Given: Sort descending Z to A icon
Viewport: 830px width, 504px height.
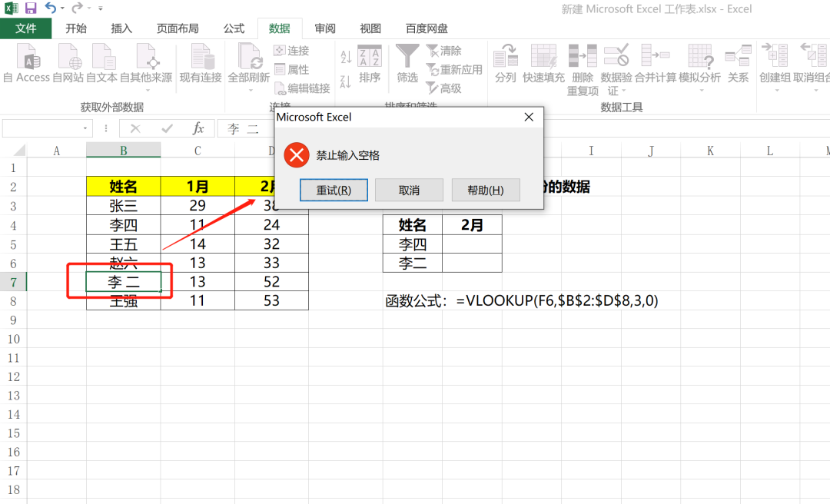Looking at the screenshot, I should click(x=346, y=81).
